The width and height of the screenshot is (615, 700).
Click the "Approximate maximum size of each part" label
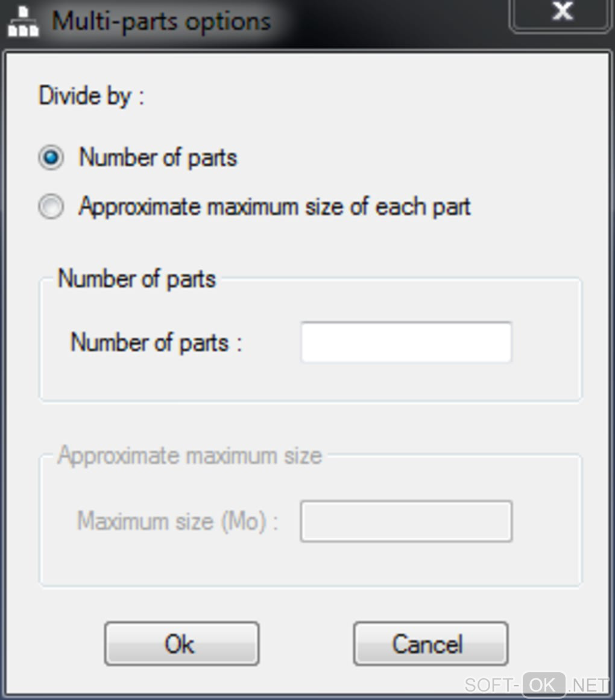(274, 207)
